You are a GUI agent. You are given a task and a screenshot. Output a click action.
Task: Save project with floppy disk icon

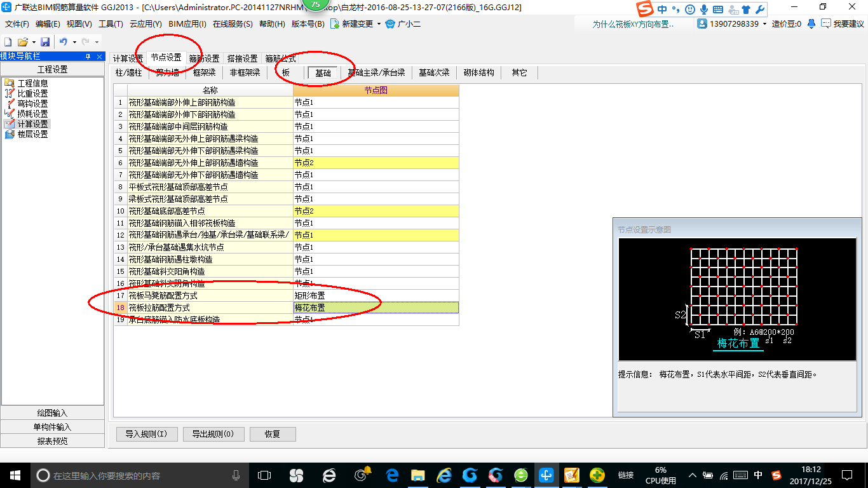45,41
